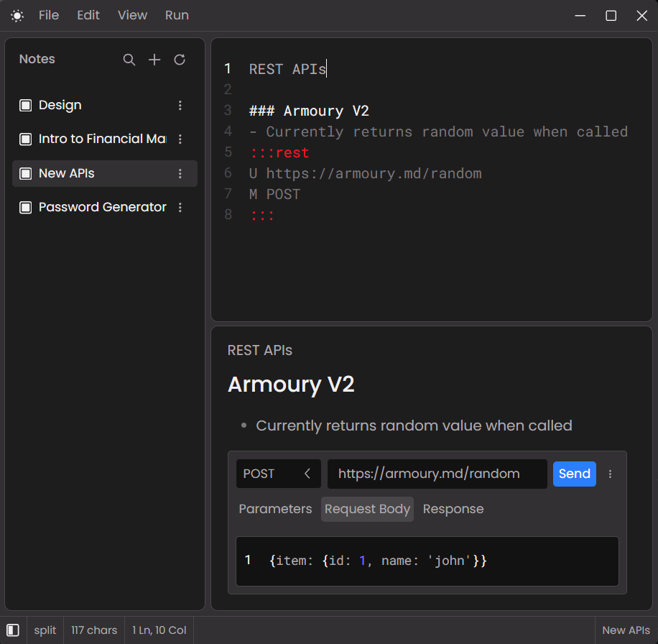Open Intro to Financial Ma note
The width and height of the screenshot is (658, 644).
pyautogui.click(x=105, y=139)
